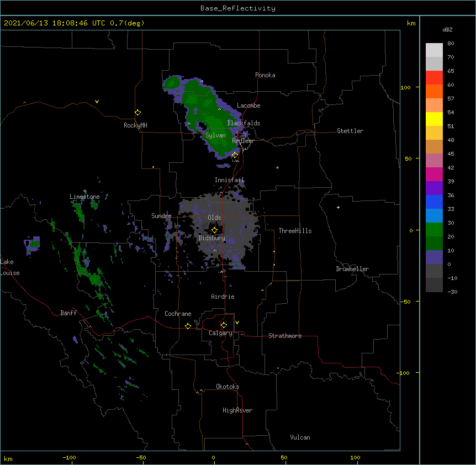Select the Calgary city label

[220, 333]
